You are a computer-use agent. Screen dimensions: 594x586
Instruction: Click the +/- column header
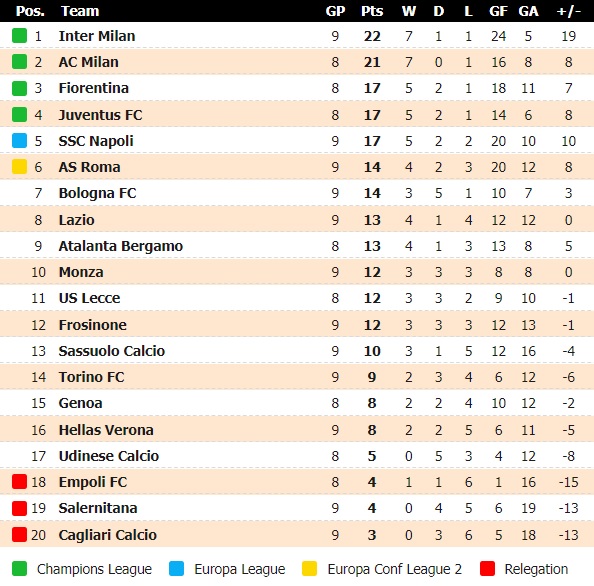point(568,11)
